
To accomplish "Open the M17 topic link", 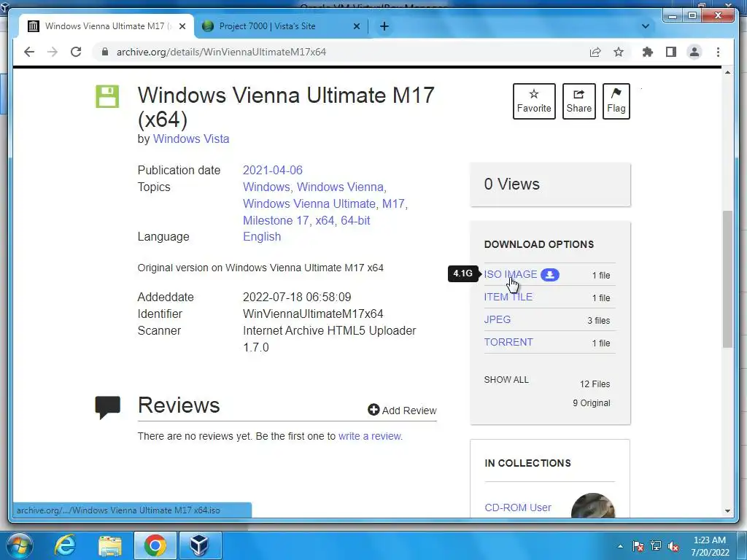I will coord(393,203).
